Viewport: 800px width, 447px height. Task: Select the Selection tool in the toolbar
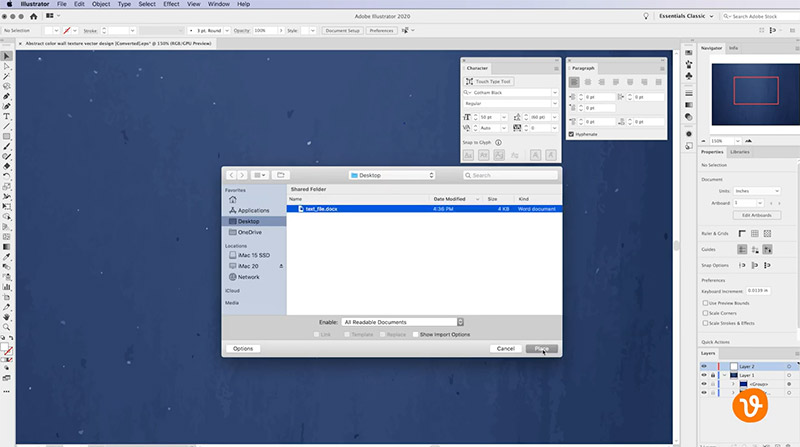click(x=7, y=56)
